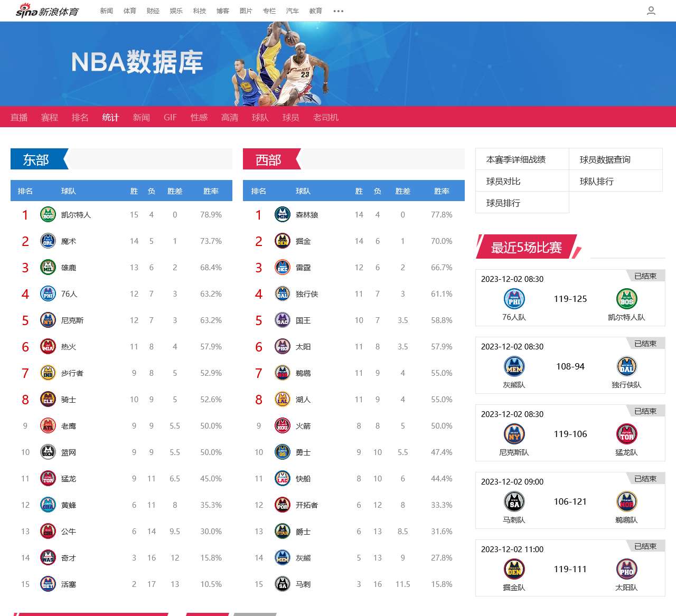Open the user account icon
The width and height of the screenshot is (676, 616).
[x=651, y=11]
